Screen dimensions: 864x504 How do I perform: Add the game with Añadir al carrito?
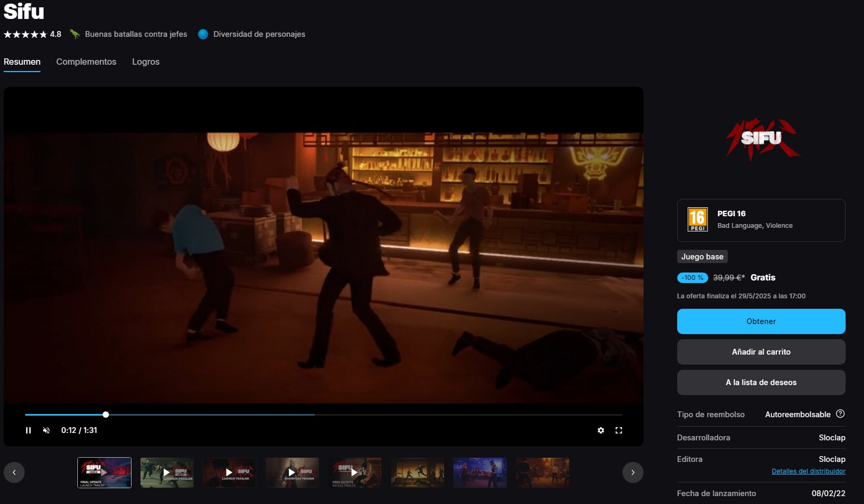coord(761,352)
